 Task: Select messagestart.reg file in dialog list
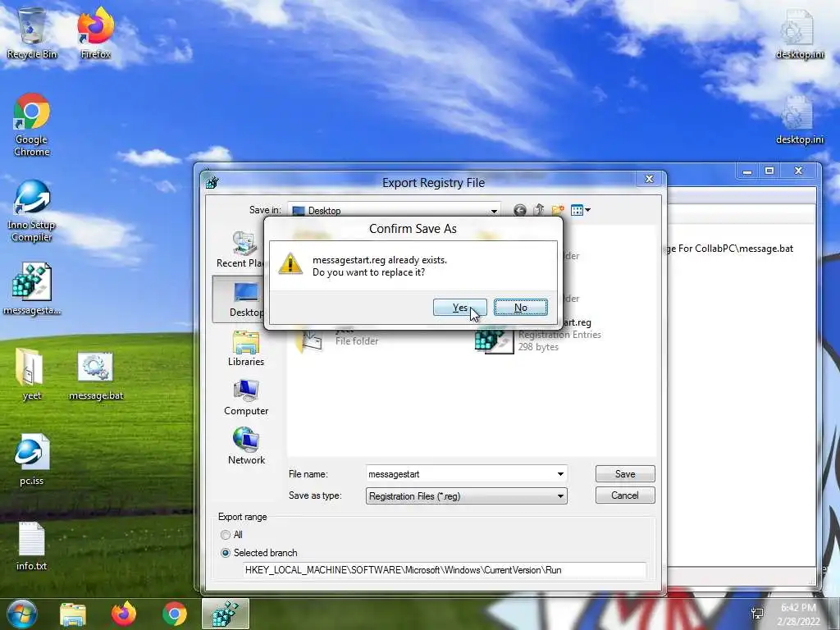(538, 336)
